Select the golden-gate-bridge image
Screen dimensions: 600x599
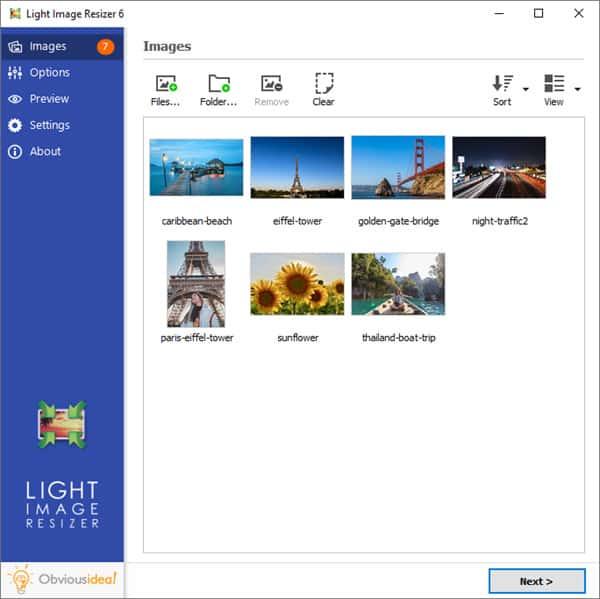[x=398, y=167]
